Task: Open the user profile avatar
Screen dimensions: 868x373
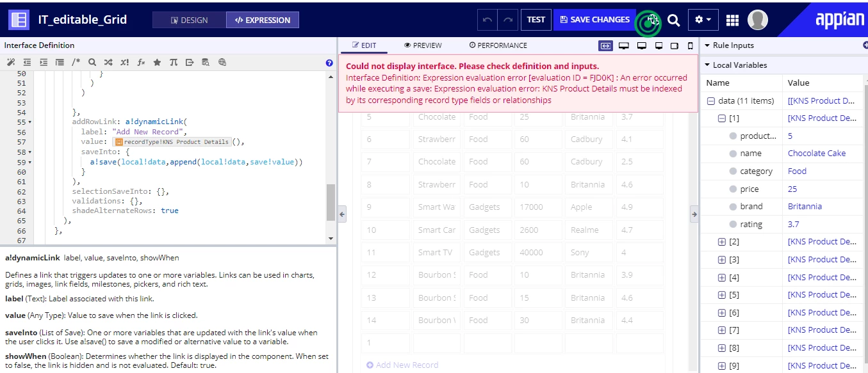Action: point(758,20)
